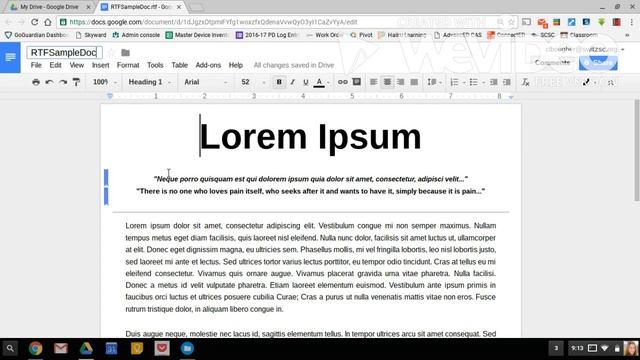This screenshot has width=640, height=360.
Task: Collapse the toolbar with the chevron icon
Action: pyautogui.click(x=611, y=83)
